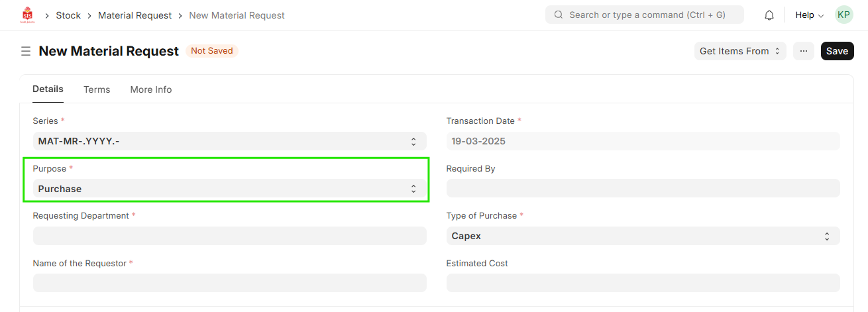Click the Requesting Department field
The image size is (868, 312).
pyautogui.click(x=229, y=236)
